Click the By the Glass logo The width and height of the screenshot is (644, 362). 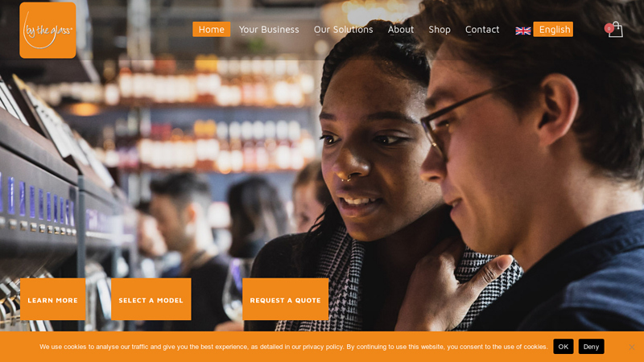click(x=47, y=31)
